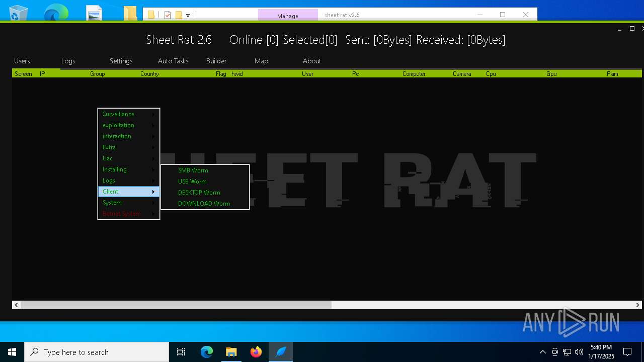
Task: Open the Users tab
Action: click(x=22, y=61)
